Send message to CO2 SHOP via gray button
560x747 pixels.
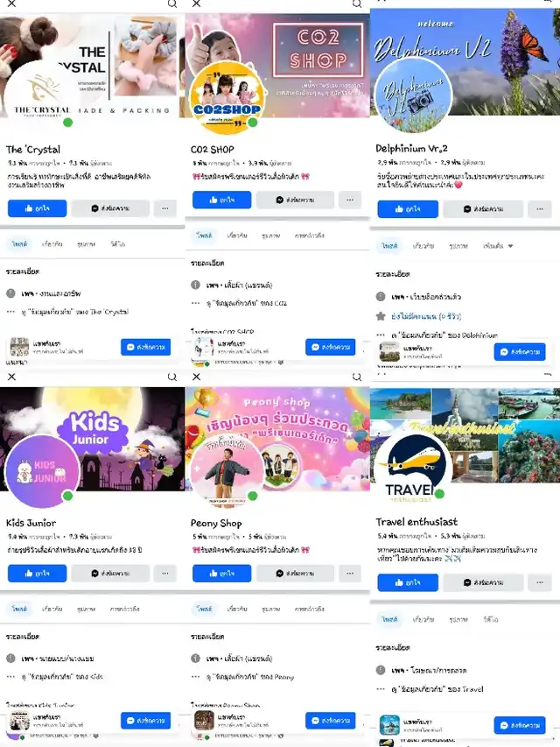point(295,200)
